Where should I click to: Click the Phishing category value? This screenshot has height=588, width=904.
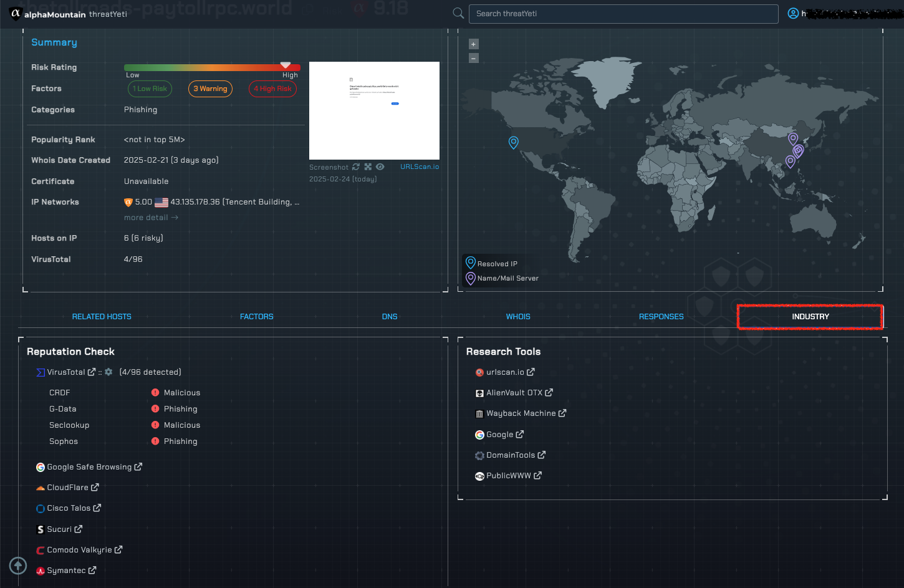pyautogui.click(x=141, y=110)
